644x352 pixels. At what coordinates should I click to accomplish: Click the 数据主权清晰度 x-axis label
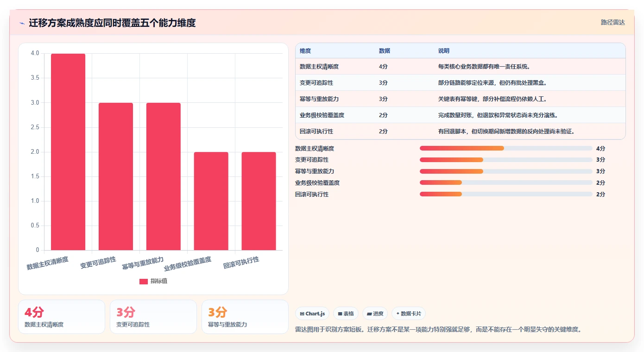tap(48, 263)
